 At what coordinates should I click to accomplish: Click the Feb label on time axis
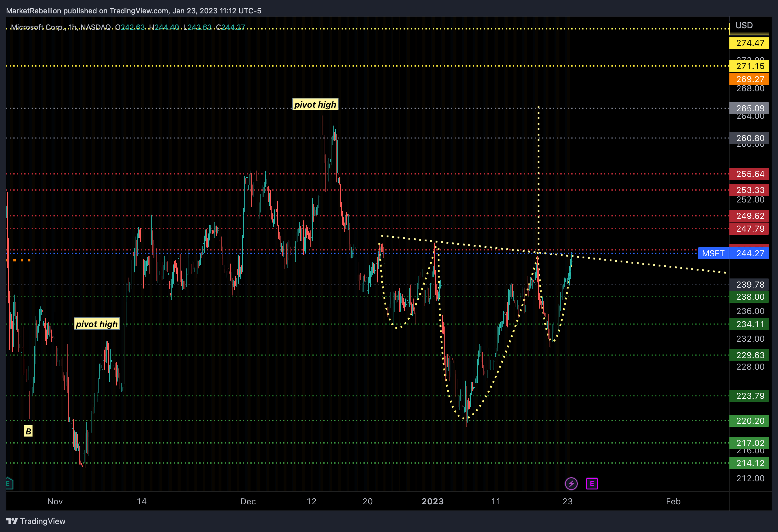point(673,501)
